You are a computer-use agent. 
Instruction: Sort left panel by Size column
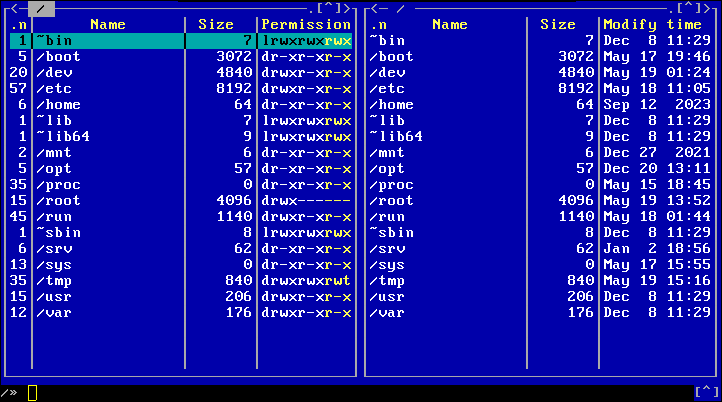[x=215, y=24]
